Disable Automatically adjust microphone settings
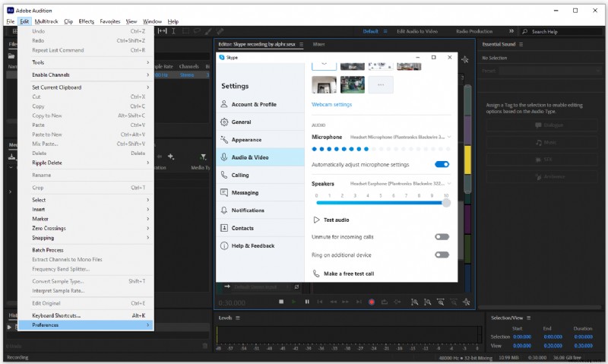 [x=442, y=164]
